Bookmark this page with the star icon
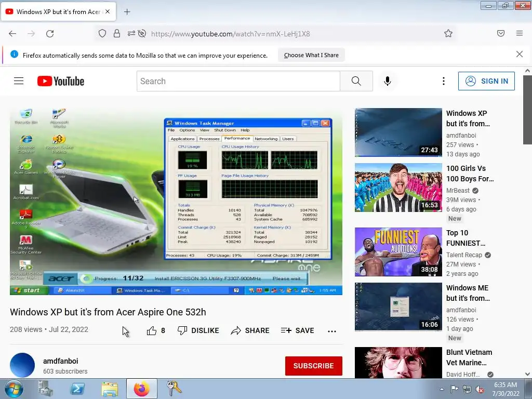 (x=448, y=33)
